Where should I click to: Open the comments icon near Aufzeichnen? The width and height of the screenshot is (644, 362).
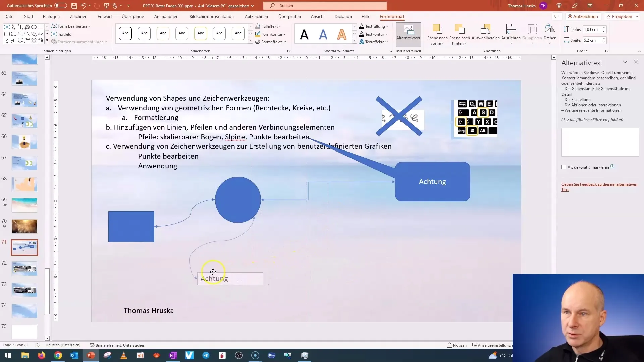point(556,16)
